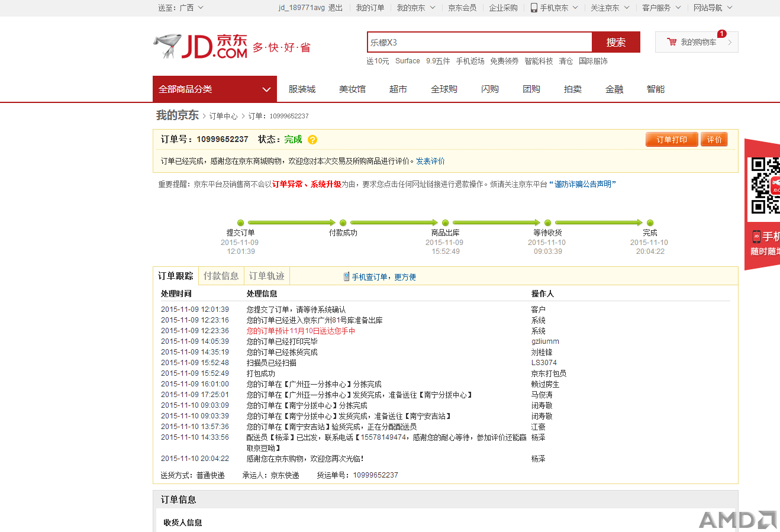This screenshot has width=780, height=532.
Task: Expand the 全部商品分类 category menu
Action: (x=215, y=89)
